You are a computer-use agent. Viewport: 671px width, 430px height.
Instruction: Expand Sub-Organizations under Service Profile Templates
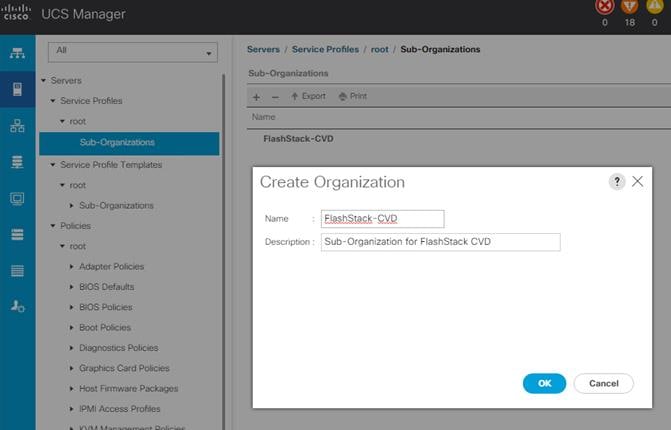[72, 206]
